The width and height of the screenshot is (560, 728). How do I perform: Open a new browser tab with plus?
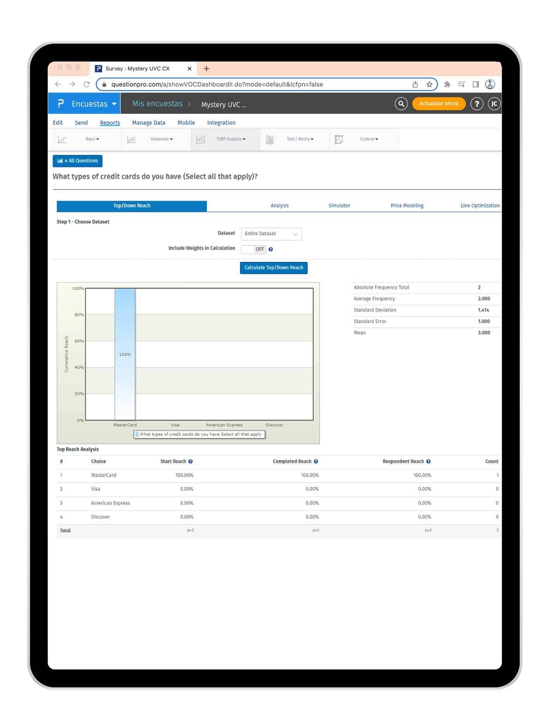tap(206, 69)
